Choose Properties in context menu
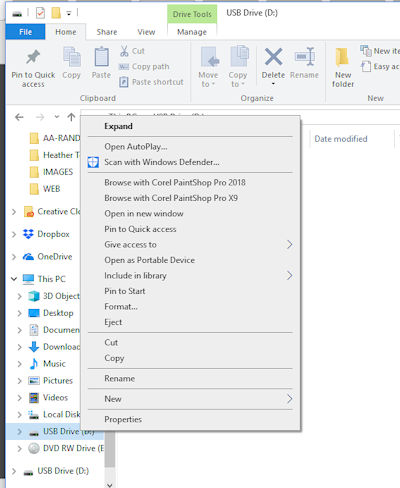Image resolution: width=400 pixels, height=488 pixels. point(190,419)
